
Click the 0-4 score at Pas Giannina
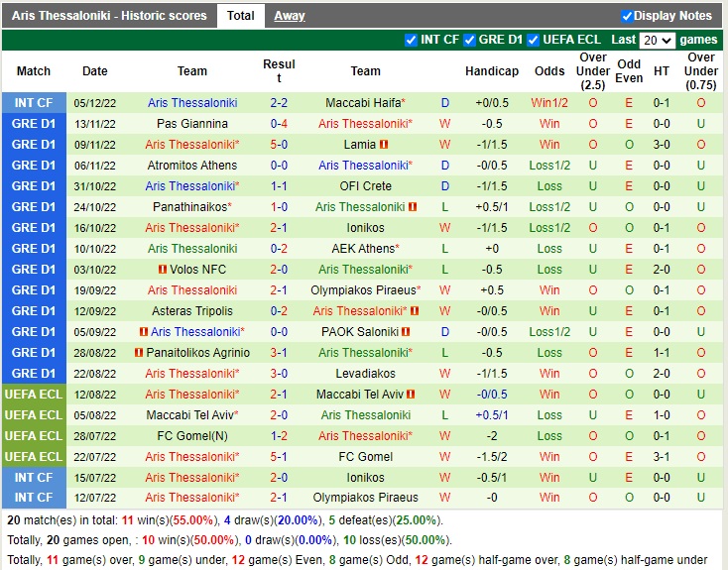[279, 124]
